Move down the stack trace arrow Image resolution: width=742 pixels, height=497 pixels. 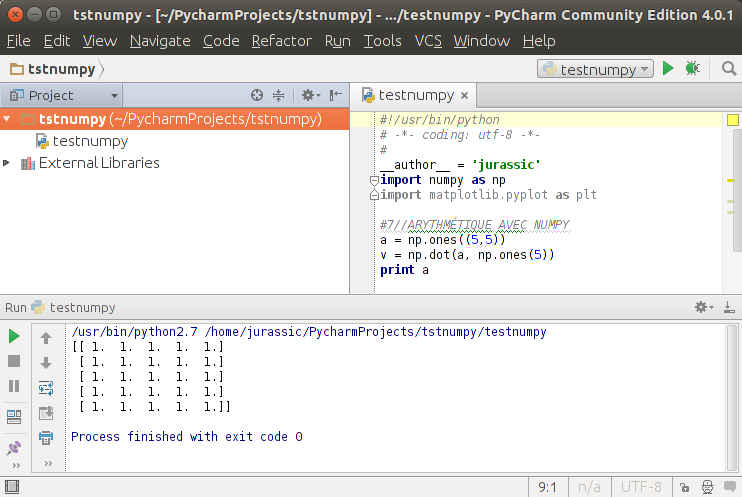pos(46,363)
